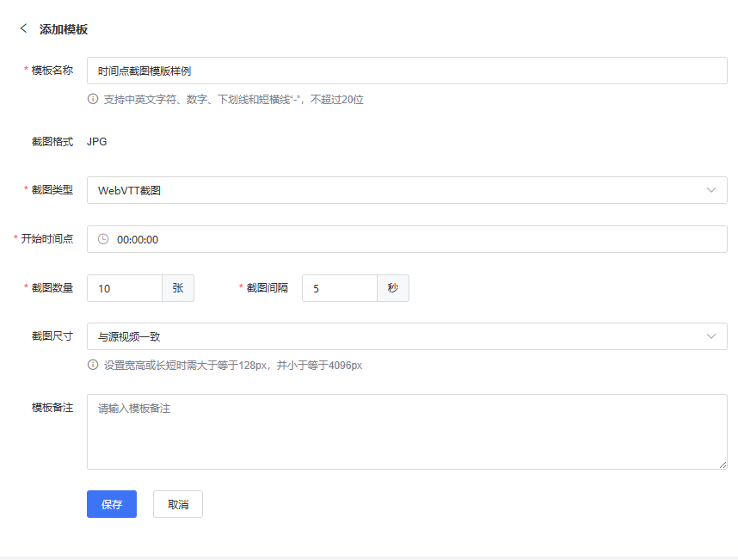Click the back arrow beside 添加模板

coord(23,28)
